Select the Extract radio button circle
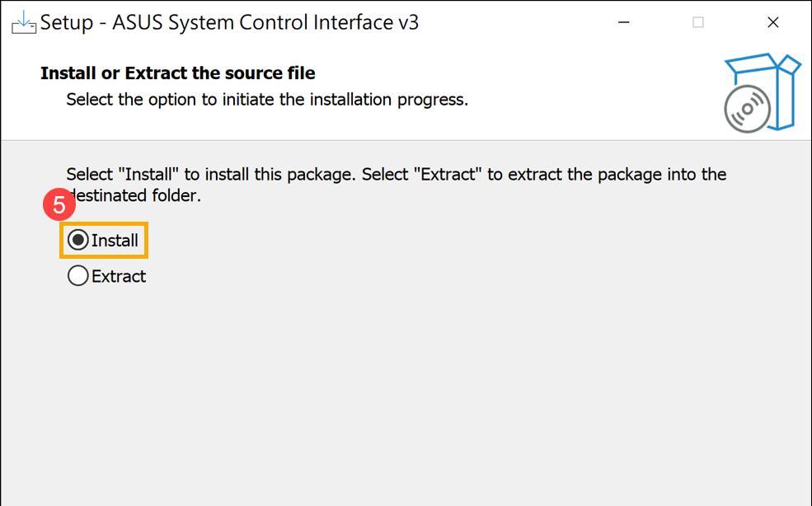812x506 pixels. tap(78, 275)
